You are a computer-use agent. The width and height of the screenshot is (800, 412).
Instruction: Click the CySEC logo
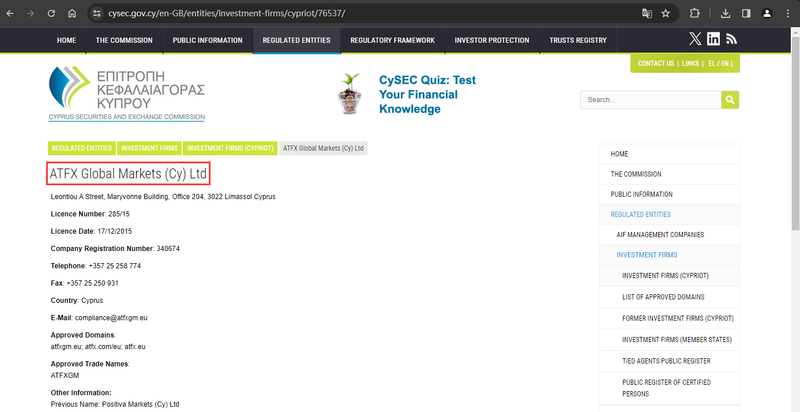[127, 94]
